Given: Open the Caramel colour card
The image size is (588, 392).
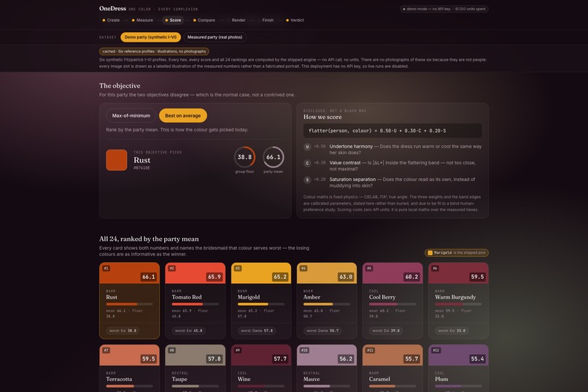Looking at the screenshot, I should coord(392,369).
